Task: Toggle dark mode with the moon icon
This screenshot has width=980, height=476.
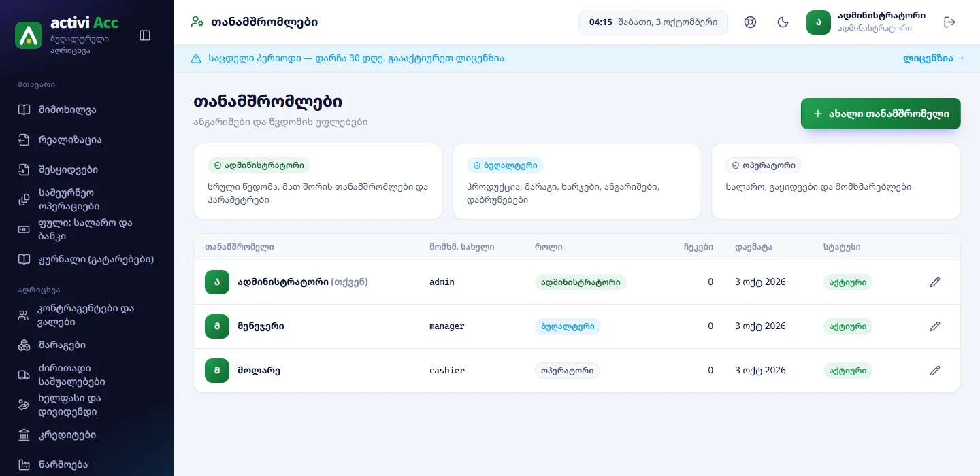Action: (783, 22)
